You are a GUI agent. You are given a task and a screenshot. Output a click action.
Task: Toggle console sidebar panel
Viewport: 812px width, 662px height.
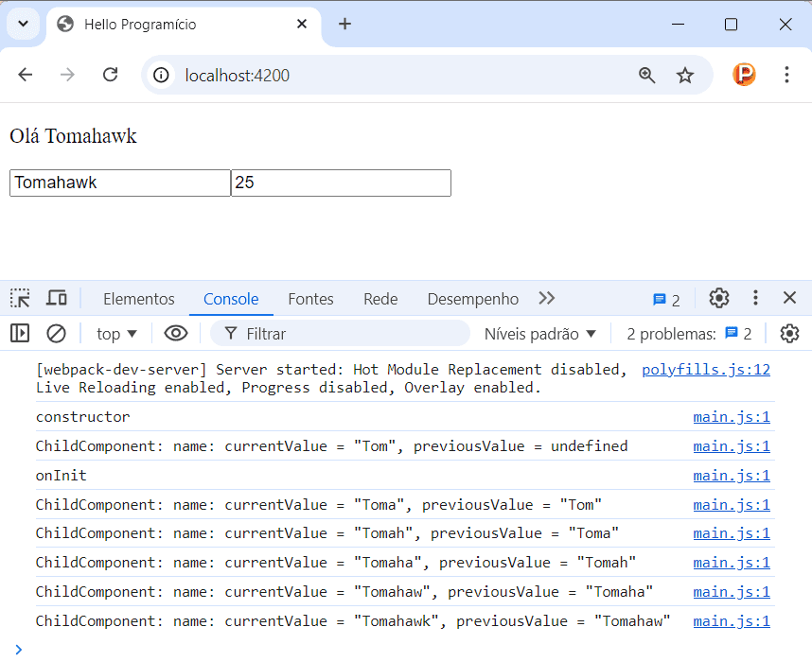[20, 333]
